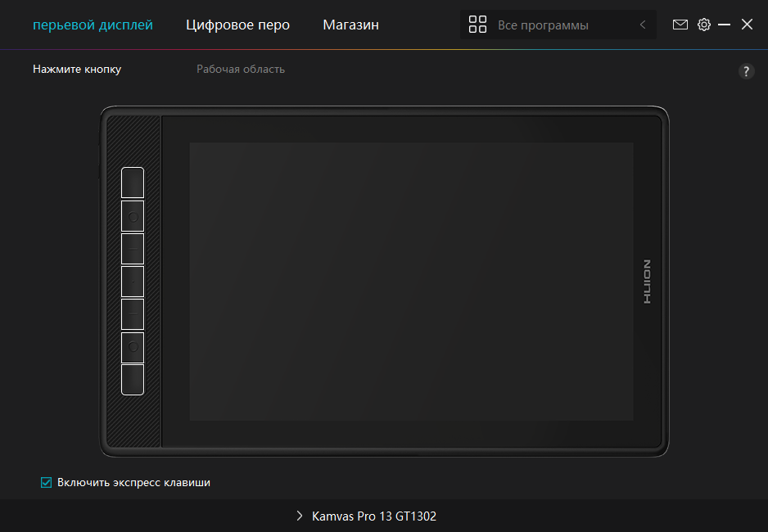Click the tablet screen display area

[x=411, y=282]
